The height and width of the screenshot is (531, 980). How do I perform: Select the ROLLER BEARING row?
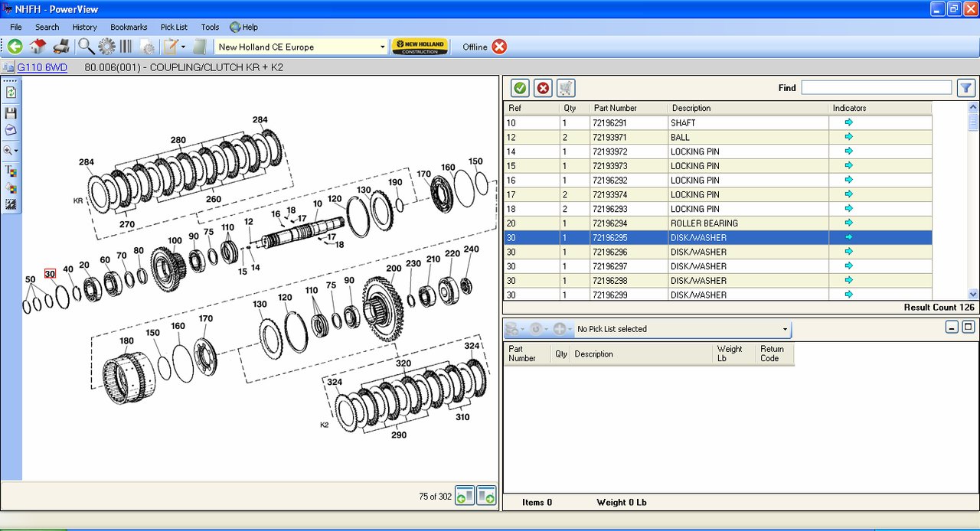coord(718,223)
